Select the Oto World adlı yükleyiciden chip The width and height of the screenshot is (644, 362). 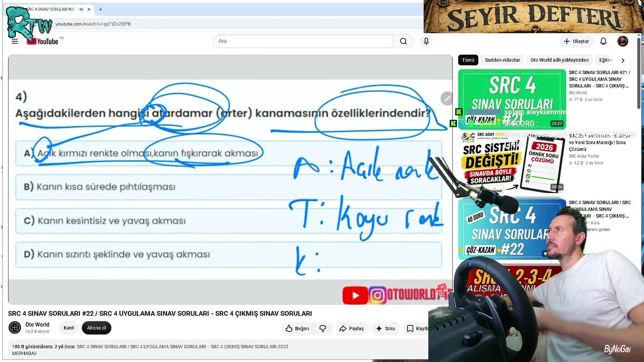[559, 60]
